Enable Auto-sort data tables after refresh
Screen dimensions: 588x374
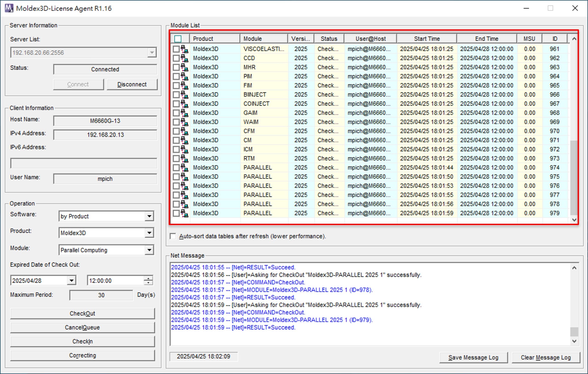173,236
